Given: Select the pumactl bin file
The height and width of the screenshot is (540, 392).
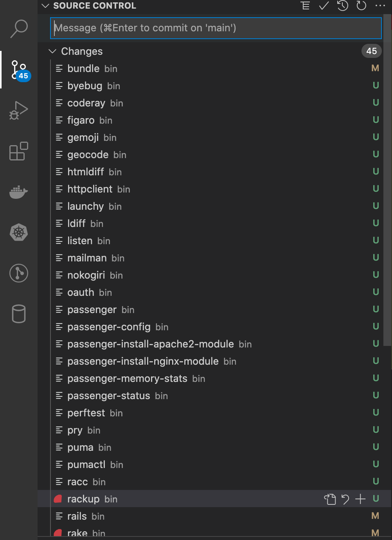Looking at the screenshot, I should [214, 464].
